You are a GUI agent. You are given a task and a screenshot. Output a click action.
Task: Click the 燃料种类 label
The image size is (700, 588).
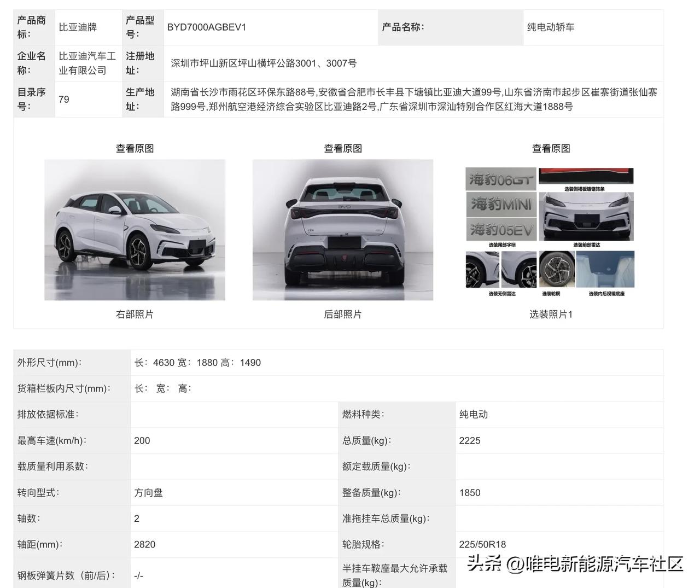pyautogui.click(x=363, y=414)
